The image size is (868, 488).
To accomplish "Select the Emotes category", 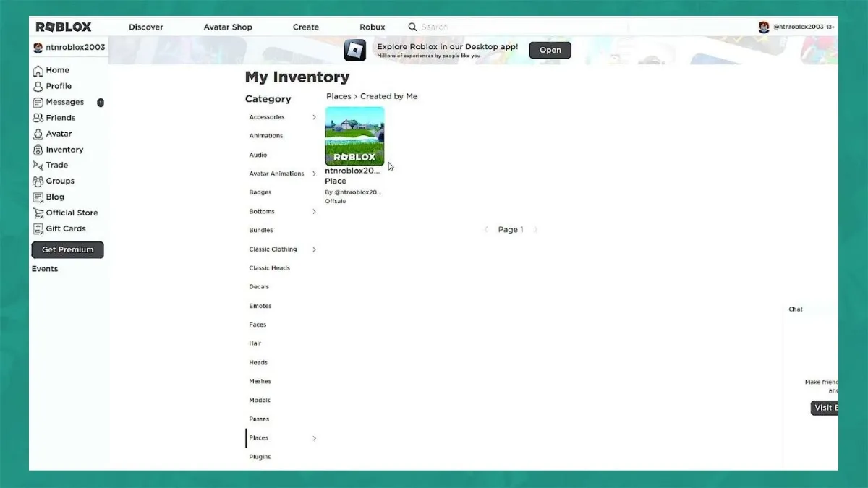I will pyautogui.click(x=260, y=306).
